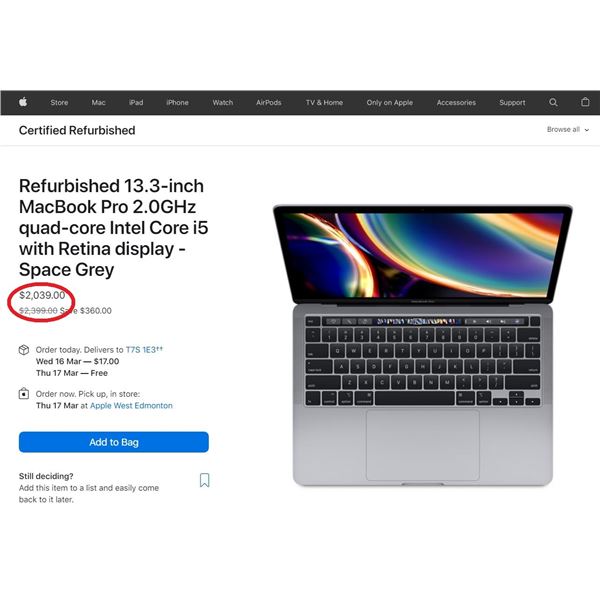Viewport: 600px width, 600px height.
Task: Expand the Browse all dropdown
Action: point(567,130)
